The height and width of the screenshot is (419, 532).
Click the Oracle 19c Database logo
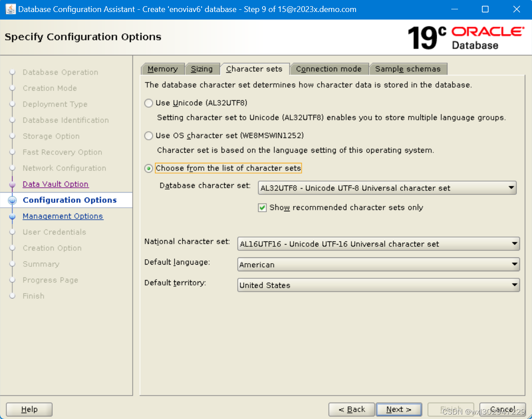coord(465,37)
